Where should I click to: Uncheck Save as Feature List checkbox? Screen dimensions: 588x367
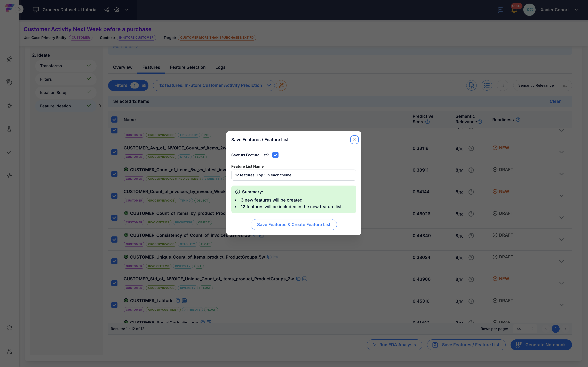click(x=275, y=155)
